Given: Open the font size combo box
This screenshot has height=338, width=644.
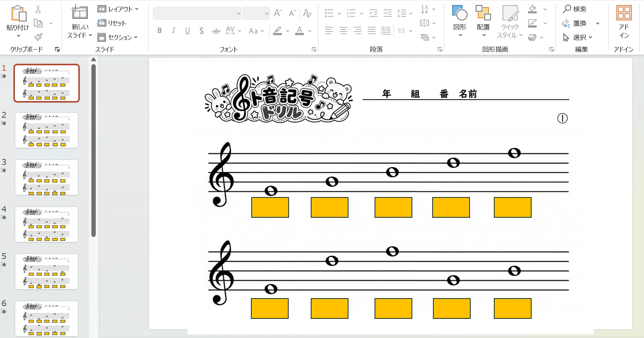Looking at the screenshot, I should (256, 13).
